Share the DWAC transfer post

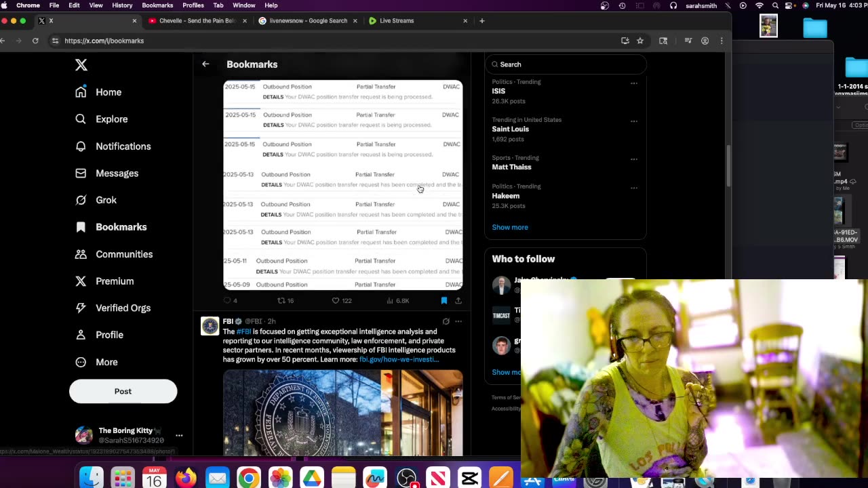(x=458, y=300)
